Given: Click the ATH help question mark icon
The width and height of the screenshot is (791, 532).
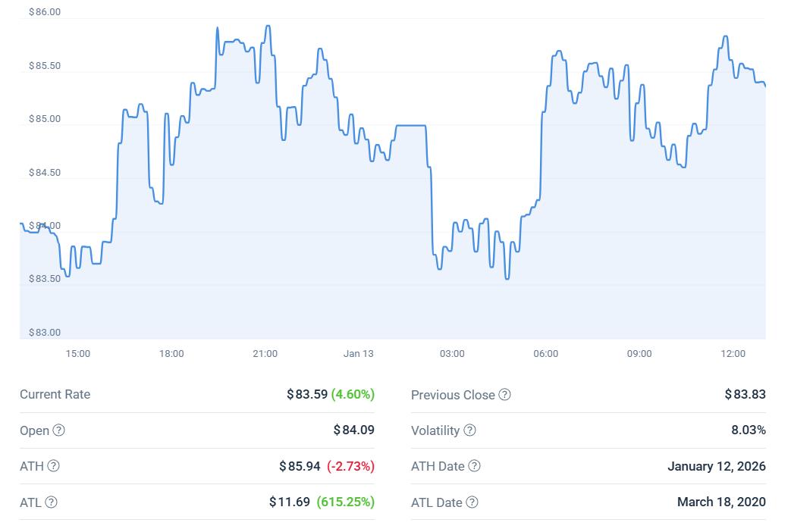Looking at the screenshot, I should (x=53, y=466).
